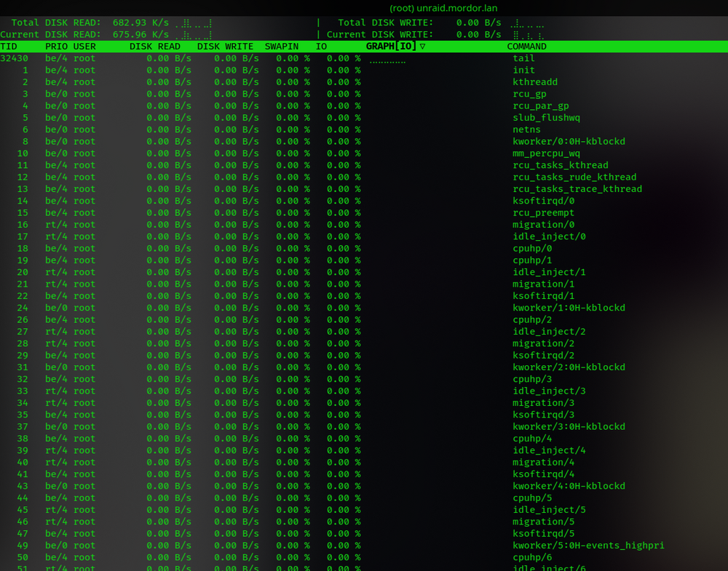Select 'kworker/3:0H-kblockd' process

click(569, 427)
